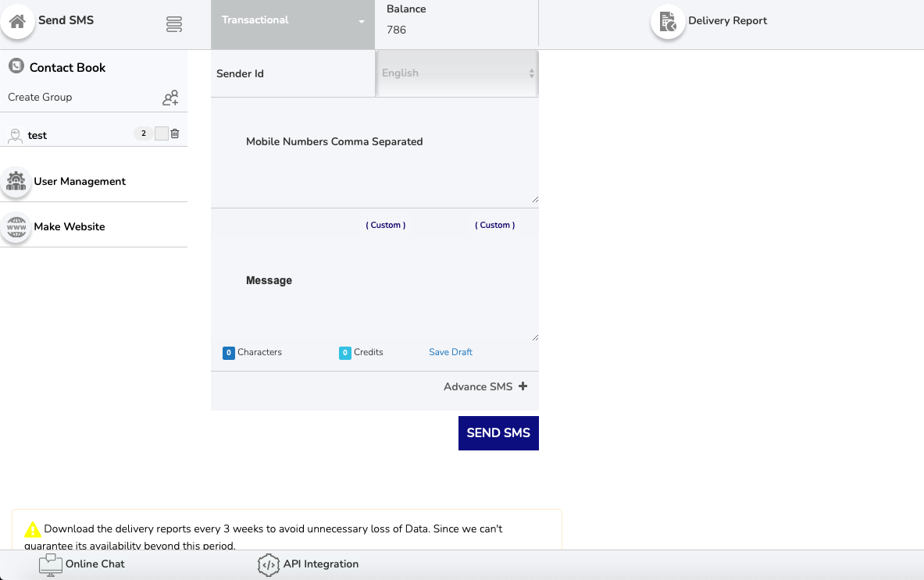Focus the Mobile Numbers Comma Separated field
This screenshot has width=924, height=580.
pos(375,152)
